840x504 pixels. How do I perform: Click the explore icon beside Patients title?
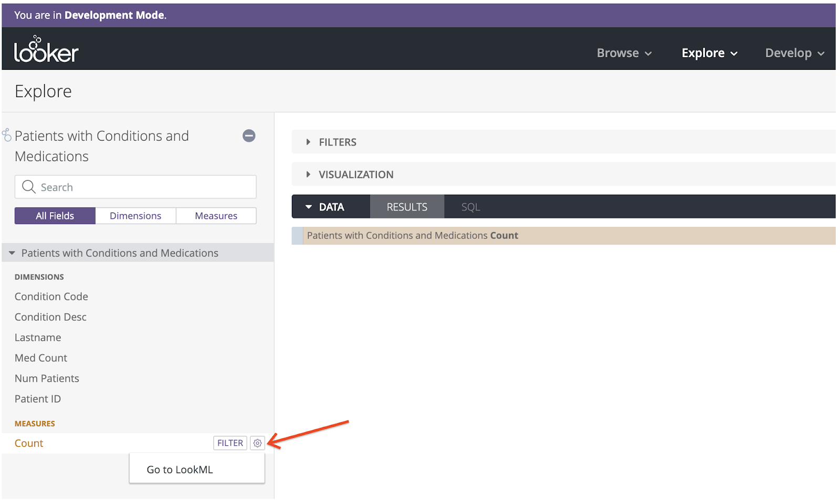pyautogui.click(x=7, y=135)
